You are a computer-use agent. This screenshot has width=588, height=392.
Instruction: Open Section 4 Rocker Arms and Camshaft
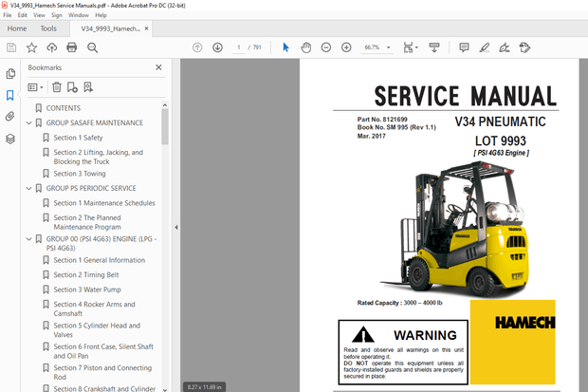coord(94,308)
